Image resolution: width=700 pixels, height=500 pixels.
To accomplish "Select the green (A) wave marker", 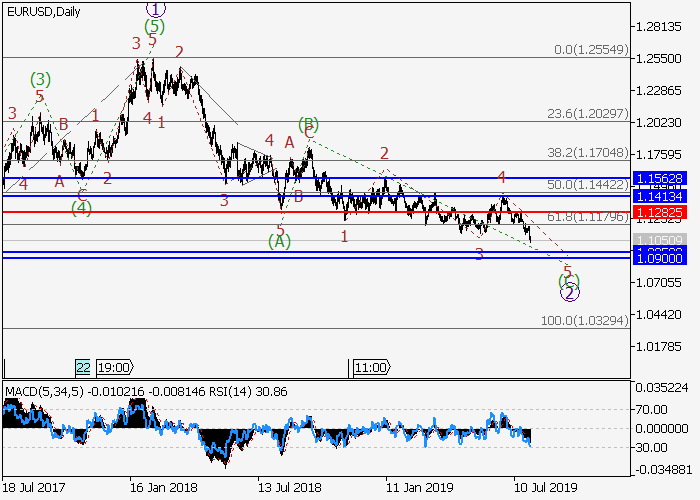I will pos(280,243).
